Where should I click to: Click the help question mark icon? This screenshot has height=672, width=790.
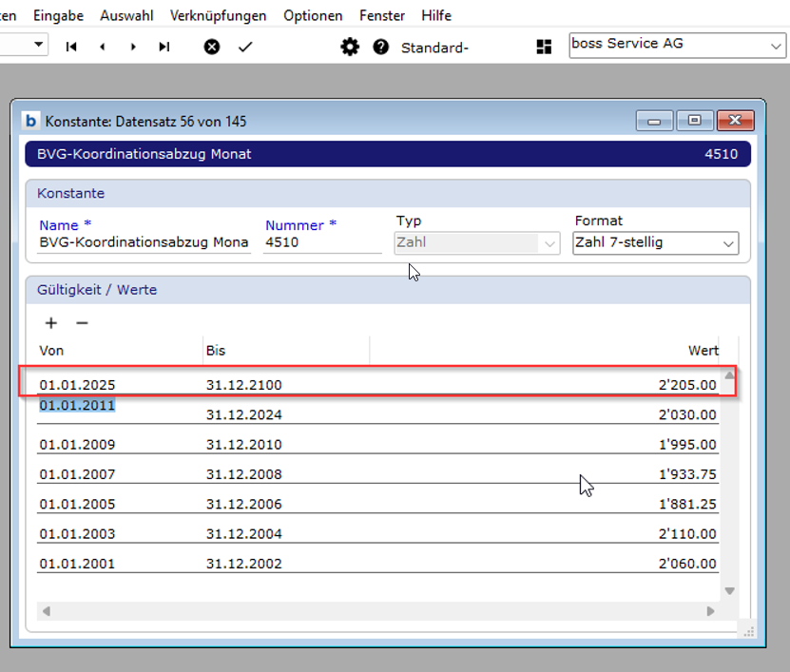[x=381, y=47]
